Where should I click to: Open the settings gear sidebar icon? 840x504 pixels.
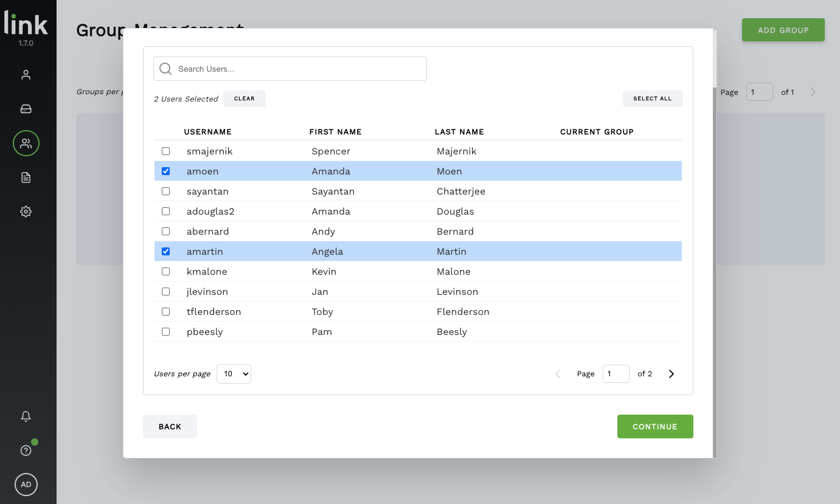pyautogui.click(x=26, y=212)
